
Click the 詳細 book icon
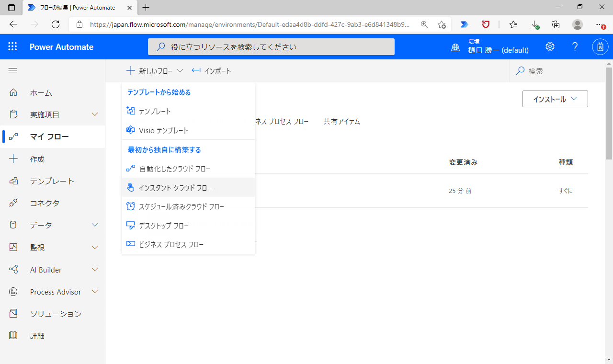(x=13, y=336)
